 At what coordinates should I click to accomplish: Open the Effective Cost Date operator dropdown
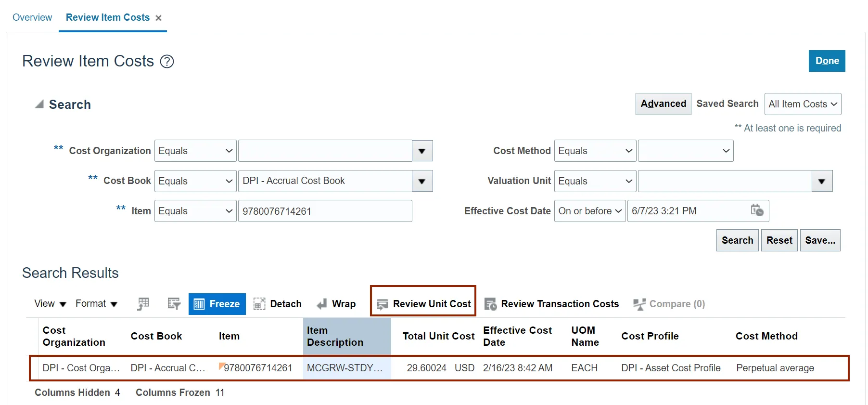[x=590, y=211]
